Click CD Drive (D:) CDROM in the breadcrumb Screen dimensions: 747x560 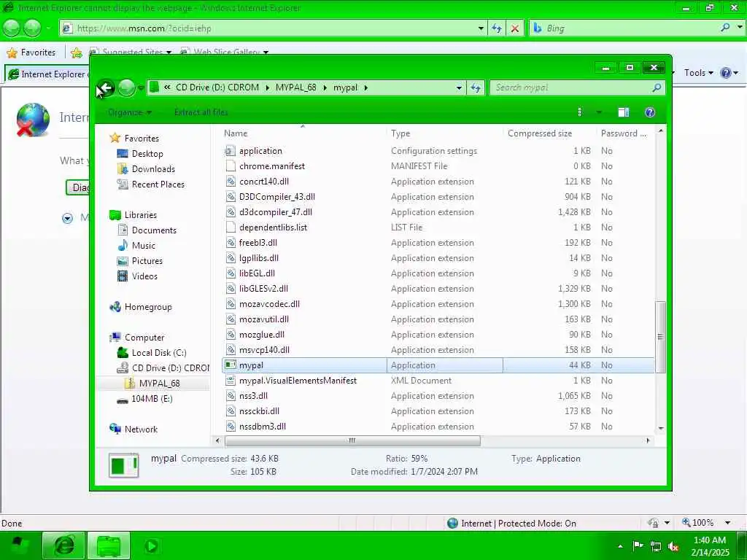[x=217, y=87]
